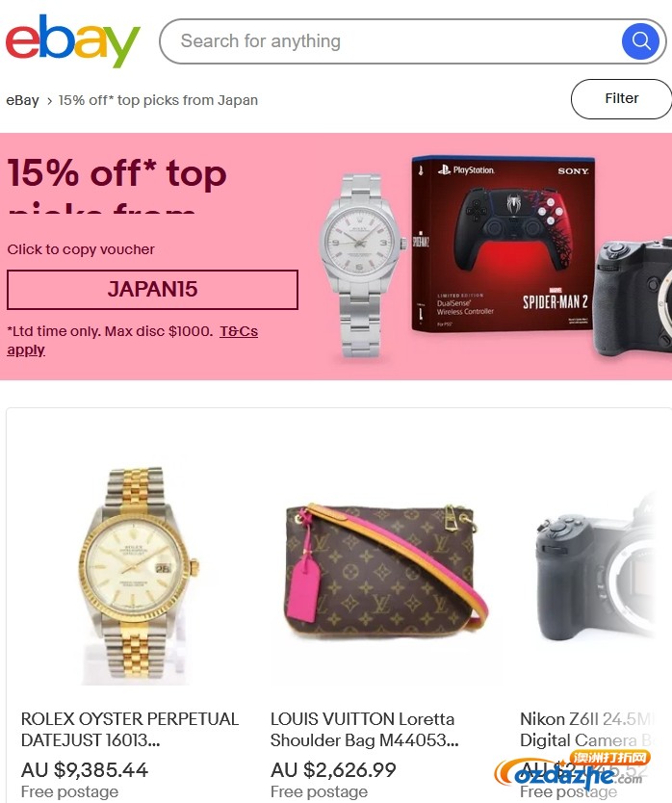Click the AU $2,626.99 price

pos(333,770)
